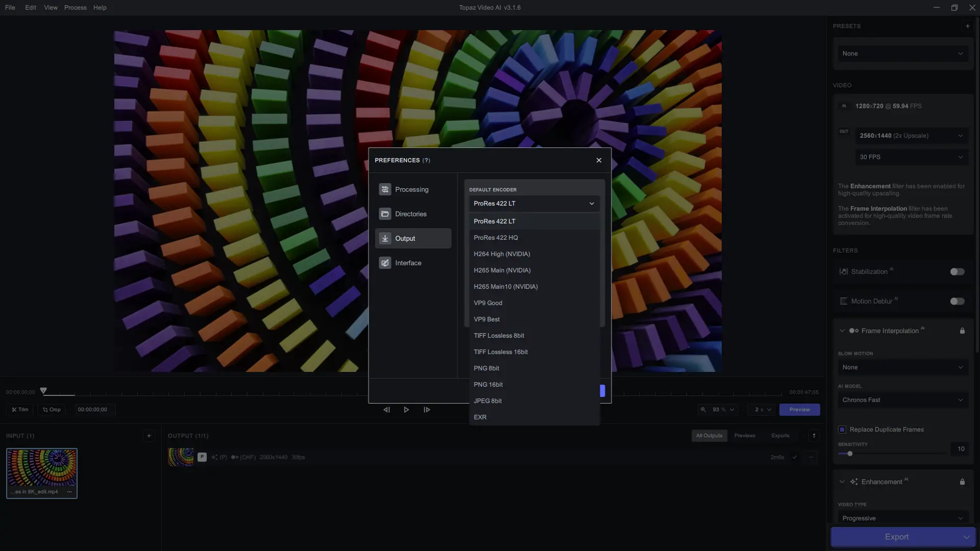Step to the next frame

click(x=427, y=410)
